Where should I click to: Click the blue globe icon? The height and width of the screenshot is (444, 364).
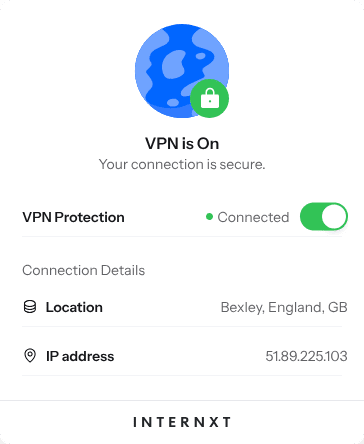[182, 71]
